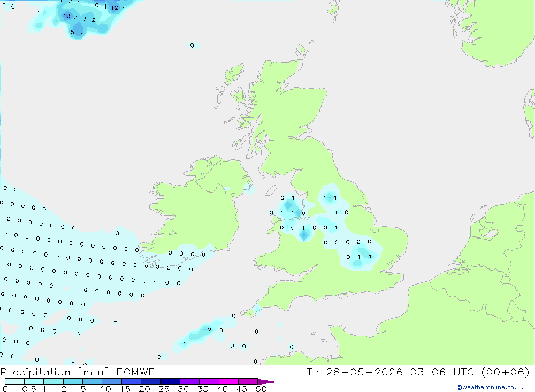Image resolution: width=535 pixels, height=392 pixels.
Task: Click the 40–45 mm magenta legend swatch
Action: tap(228, 381)
